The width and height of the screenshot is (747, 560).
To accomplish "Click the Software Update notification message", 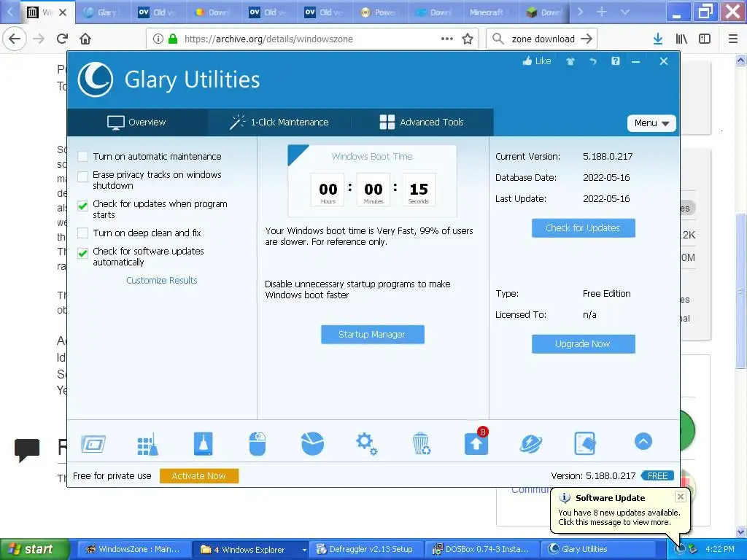I will (619, 518).
